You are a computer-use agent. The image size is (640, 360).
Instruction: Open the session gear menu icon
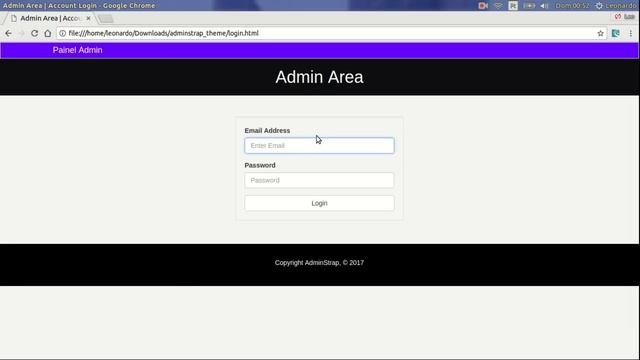point(599,6)
